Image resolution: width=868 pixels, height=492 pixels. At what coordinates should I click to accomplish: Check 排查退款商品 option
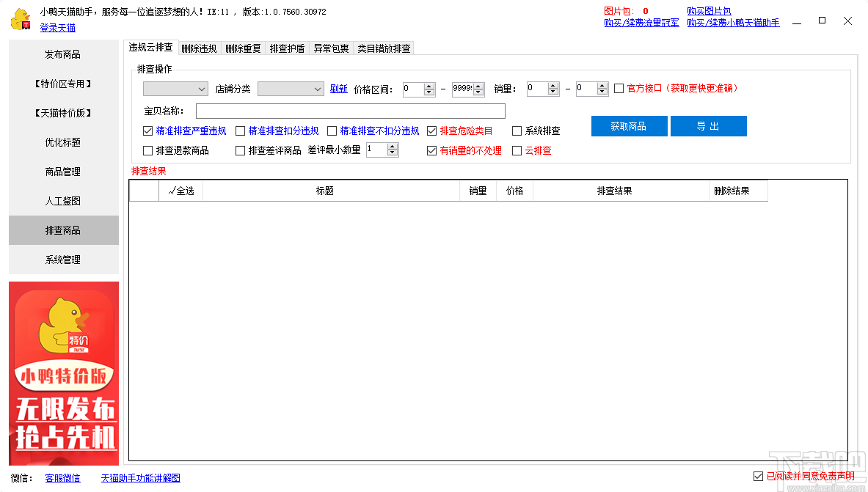147,150
